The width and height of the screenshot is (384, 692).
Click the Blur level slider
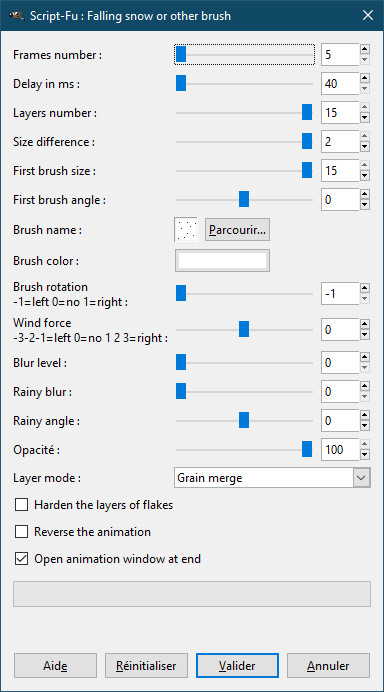click(x=245, y=363)
